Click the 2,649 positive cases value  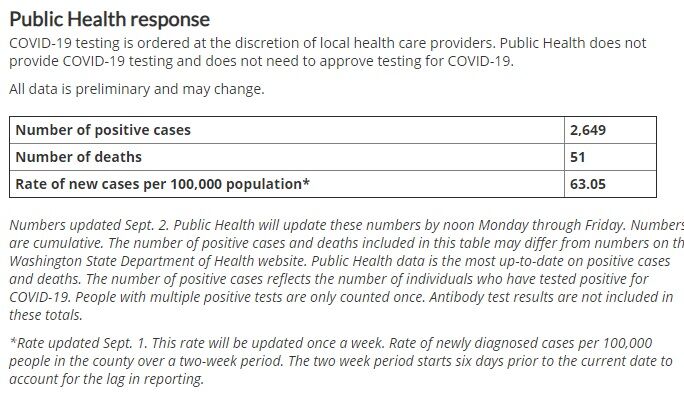point(590,130)
